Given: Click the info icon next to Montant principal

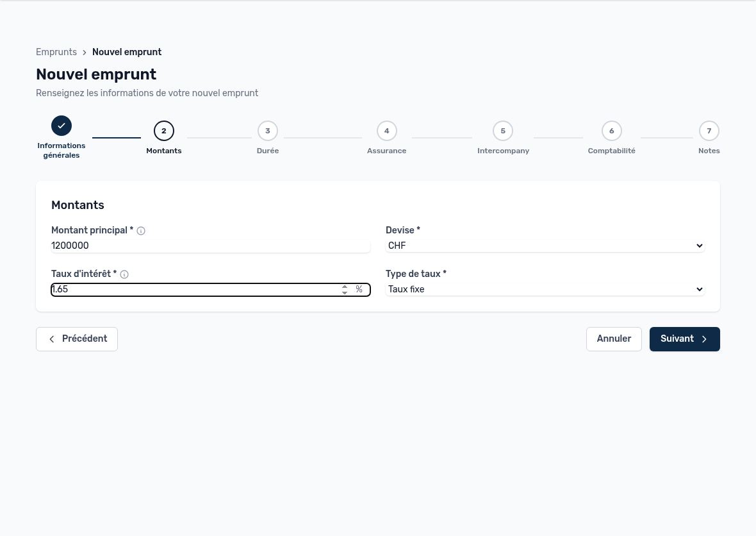Looking at the screenshot, I should 141,231.
